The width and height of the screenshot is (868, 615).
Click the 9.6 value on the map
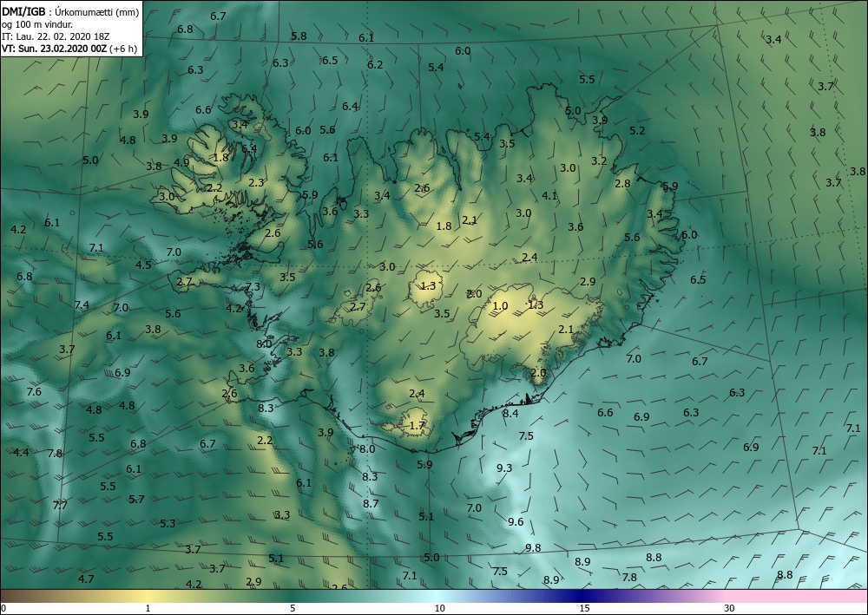point(516,521)
